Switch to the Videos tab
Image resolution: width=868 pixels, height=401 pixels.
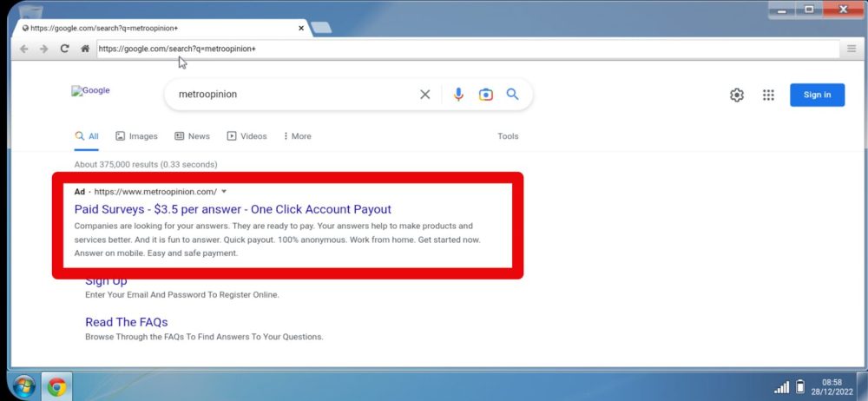pyautogui.click(x=247, y=136)
